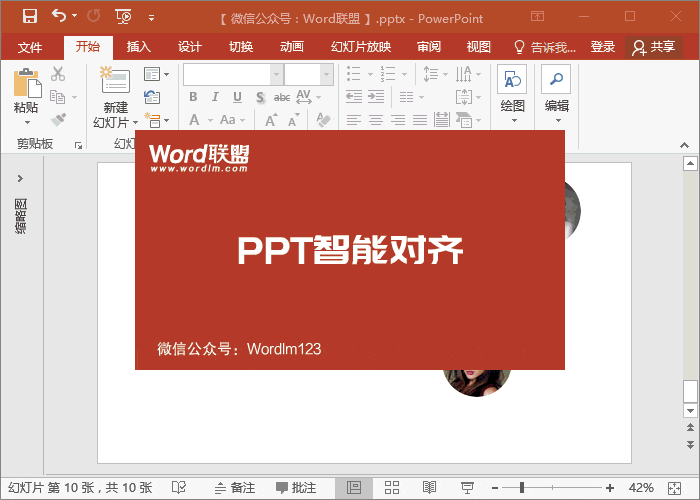Viewport: 700px width, 500px height.
Task: Start slideshow from beginning icon in quick access
Action: [123, 17]
